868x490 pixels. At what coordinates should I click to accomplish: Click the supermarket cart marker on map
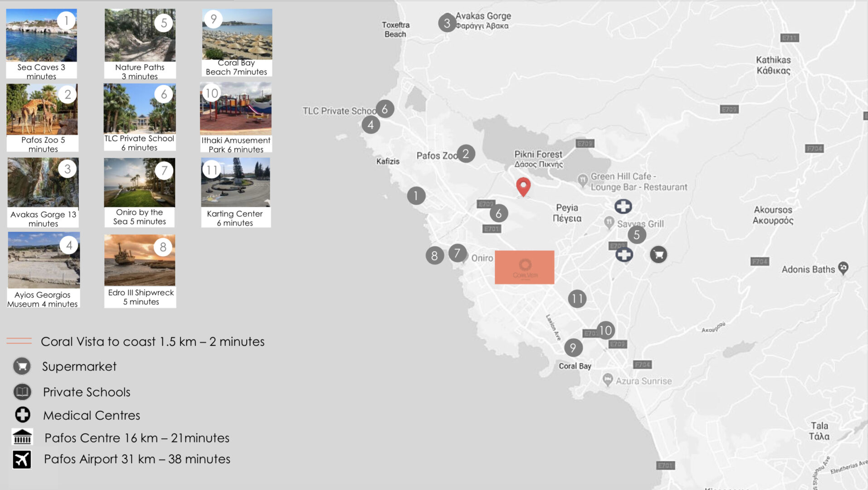[658, 255]
